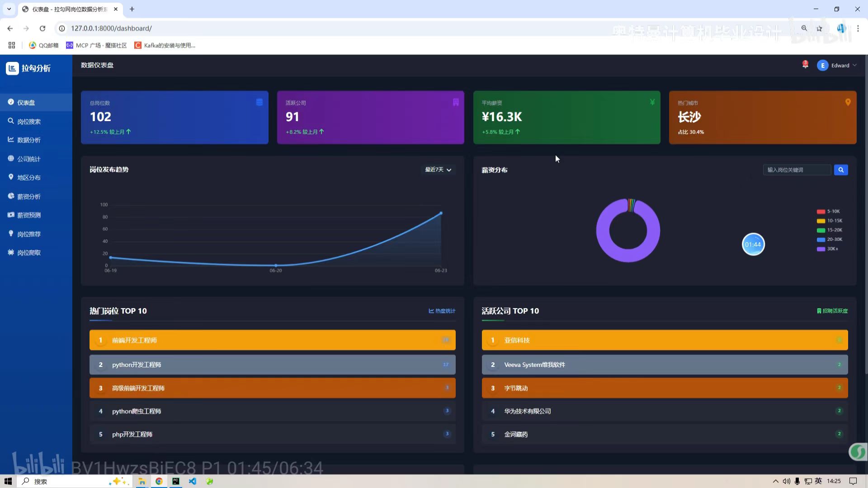Viewport: 868px width, 488px height.
Task: Go to 岗位搜索 in the sidebar
Action: point(29,122)
